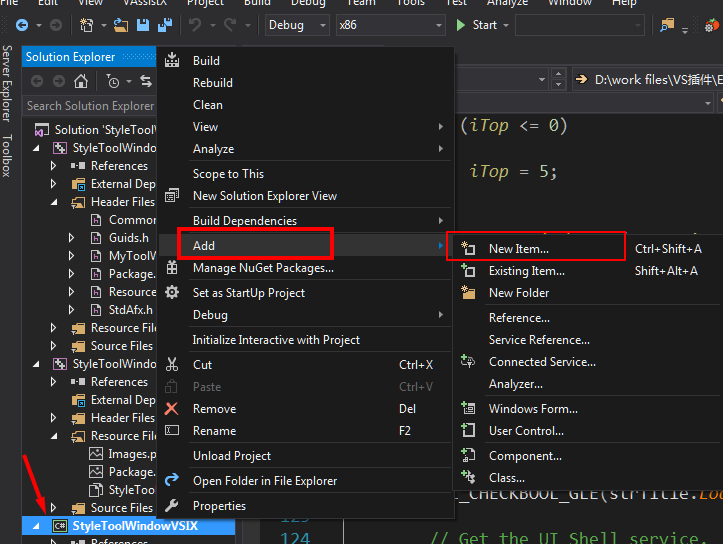Image resolution: width=723 pixels, height=544 pixels.
Task: Click the New Folder icon in submenu
Action: 468,293
